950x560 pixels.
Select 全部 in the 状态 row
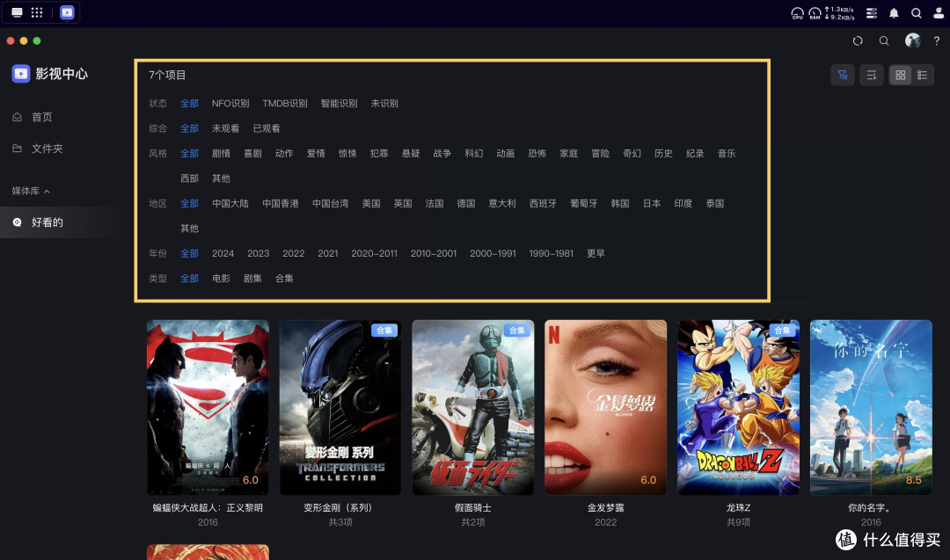pyautogui.click(x=190, y=104)
